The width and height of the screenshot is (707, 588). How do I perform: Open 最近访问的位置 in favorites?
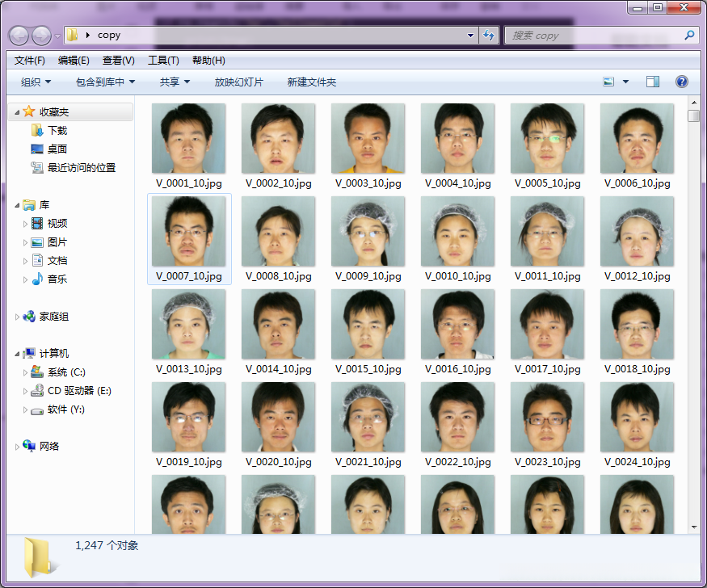point(81,167)
